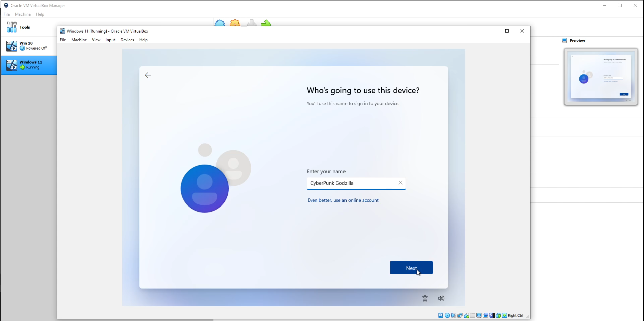Image resolution: width=644 pixels, height=321 pixels.
Task: Click the hard disk status icon
Action: (441, 315)
